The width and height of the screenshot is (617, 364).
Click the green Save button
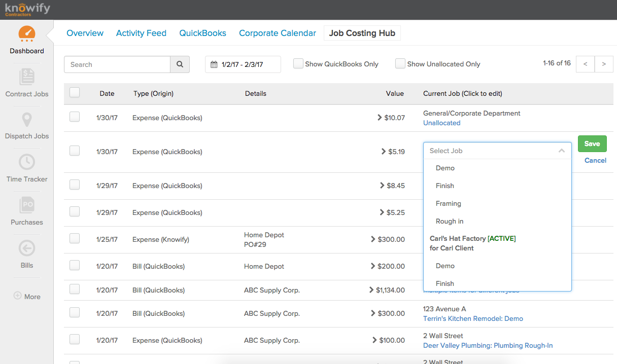tap(592, 143)
